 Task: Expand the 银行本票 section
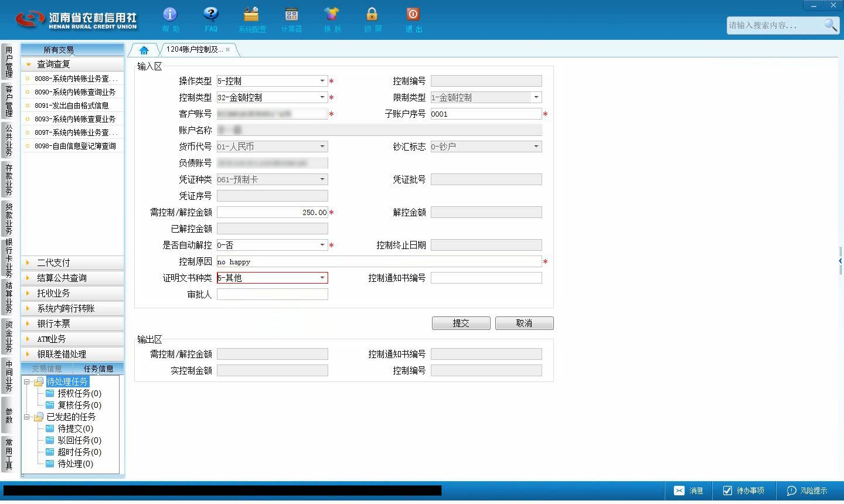(72, 323)
